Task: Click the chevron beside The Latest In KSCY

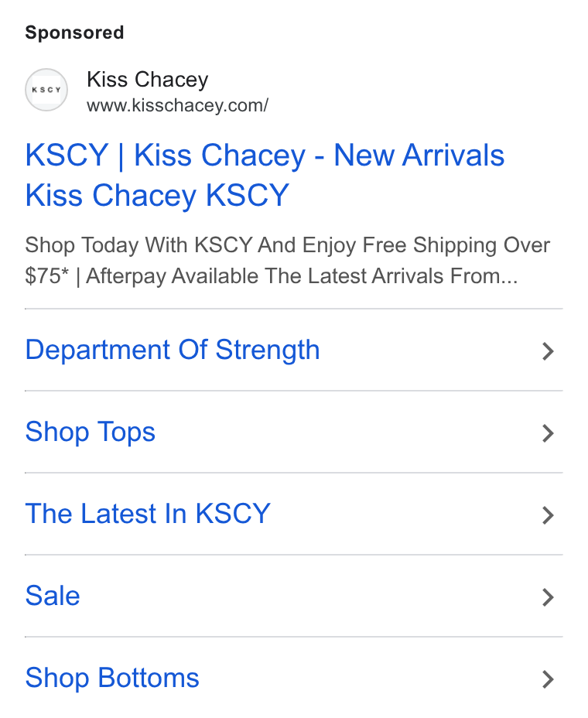Action: coord(549,515)
